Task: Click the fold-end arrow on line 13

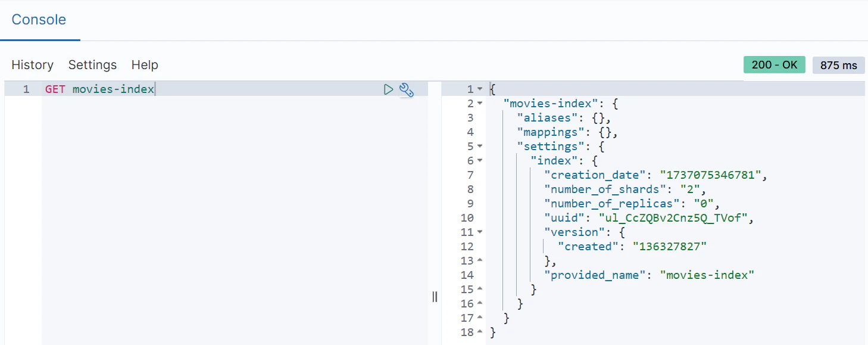Action: [480, 261]
